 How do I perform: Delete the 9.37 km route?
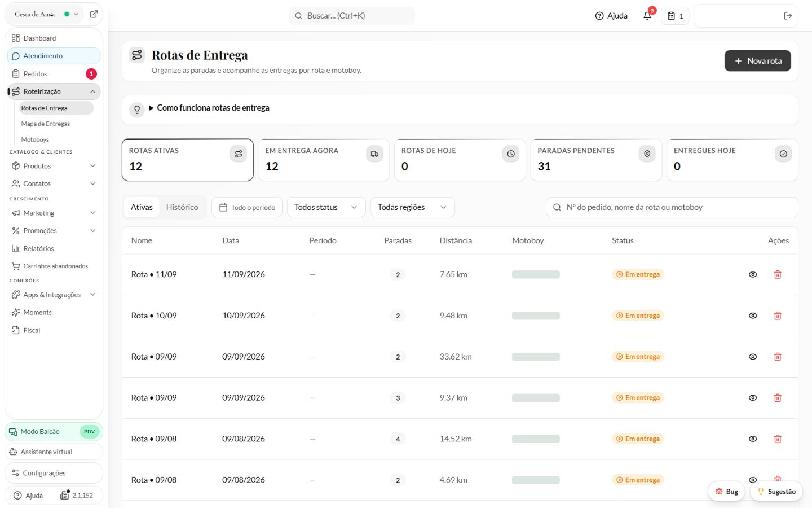pos(778,398)
